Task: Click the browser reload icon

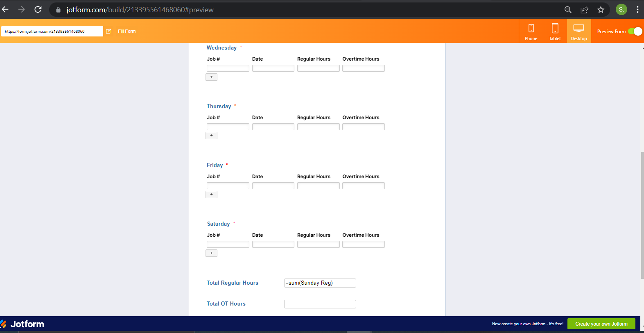Action: point(38,9)
